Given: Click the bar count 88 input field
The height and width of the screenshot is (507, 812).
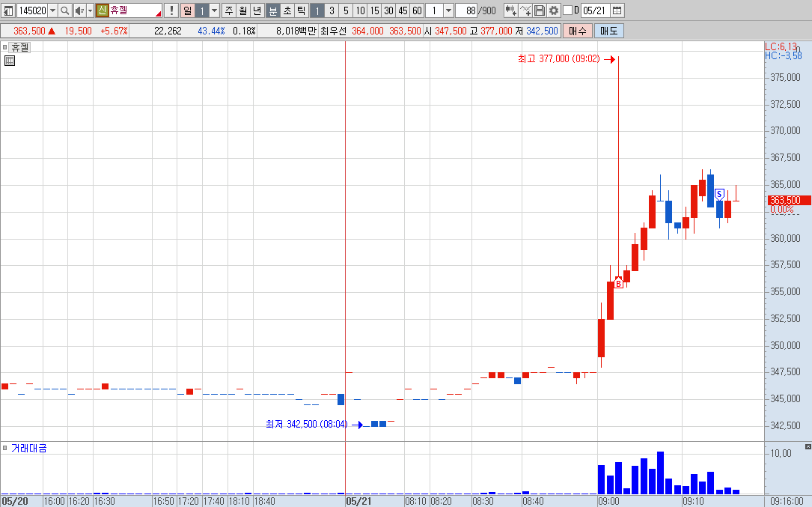Looking at the screenshot, I should 466,10.
